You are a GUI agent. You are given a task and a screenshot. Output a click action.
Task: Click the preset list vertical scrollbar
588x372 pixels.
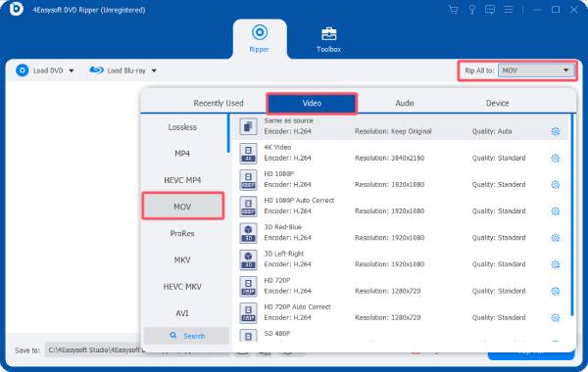click(x=572, y=214)
